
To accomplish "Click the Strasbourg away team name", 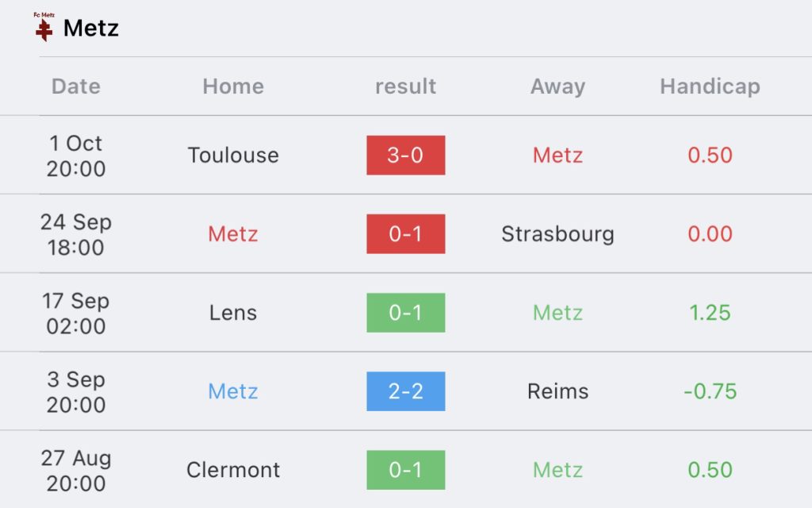I will pyautogui.click(x=557, y=234).
